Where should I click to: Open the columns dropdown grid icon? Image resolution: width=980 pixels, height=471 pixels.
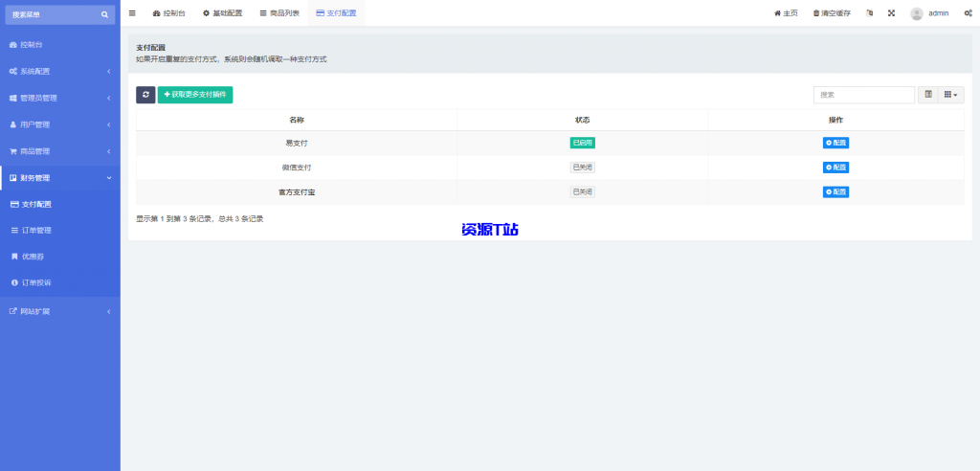950,95
